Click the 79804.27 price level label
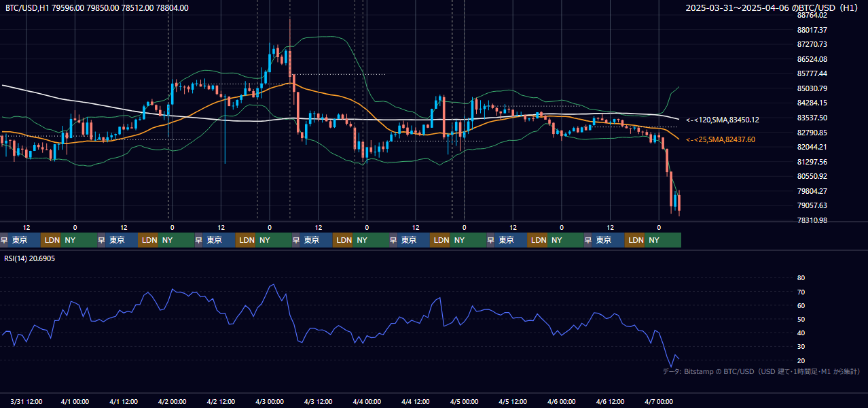Viewport: 868px width, 408px height. 812,191
